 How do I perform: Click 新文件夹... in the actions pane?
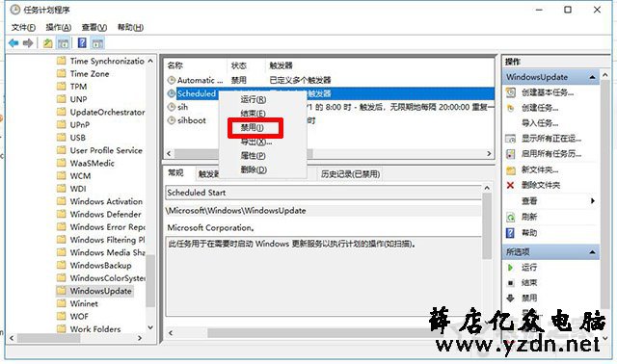pos(540,169)
